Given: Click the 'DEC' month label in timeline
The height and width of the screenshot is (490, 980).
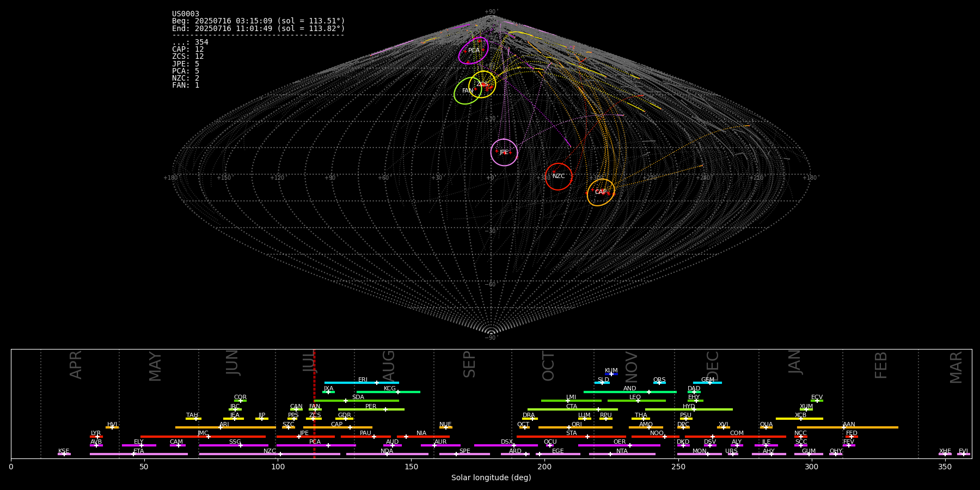Looking at the screenshot, I should click(x=713, y=366).
